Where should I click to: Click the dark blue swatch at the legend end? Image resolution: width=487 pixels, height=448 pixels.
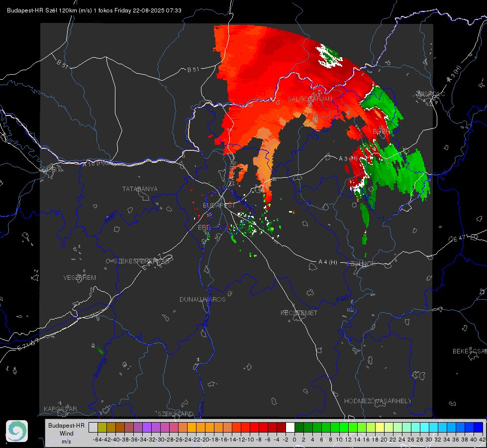click(479, 427)
